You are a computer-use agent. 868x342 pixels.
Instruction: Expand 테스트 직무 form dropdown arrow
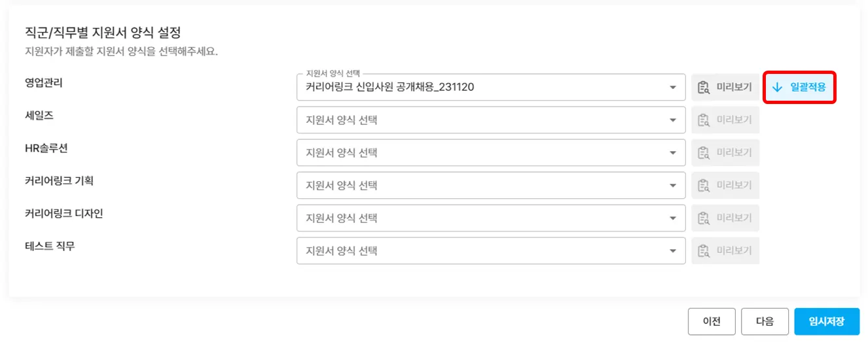(673, 251)
